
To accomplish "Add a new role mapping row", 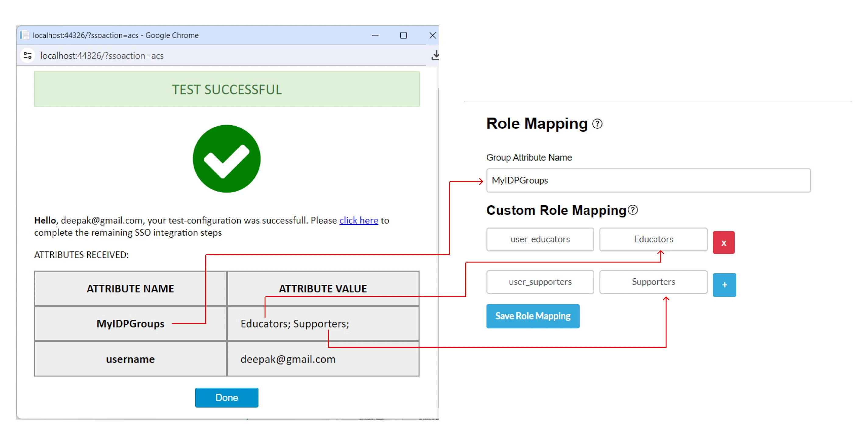I will pos(724,285).
